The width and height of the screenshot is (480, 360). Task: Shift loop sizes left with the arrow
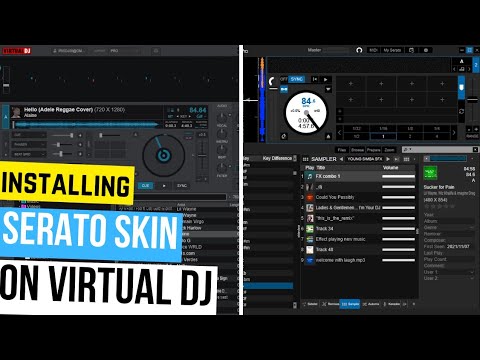pos(340,133)
